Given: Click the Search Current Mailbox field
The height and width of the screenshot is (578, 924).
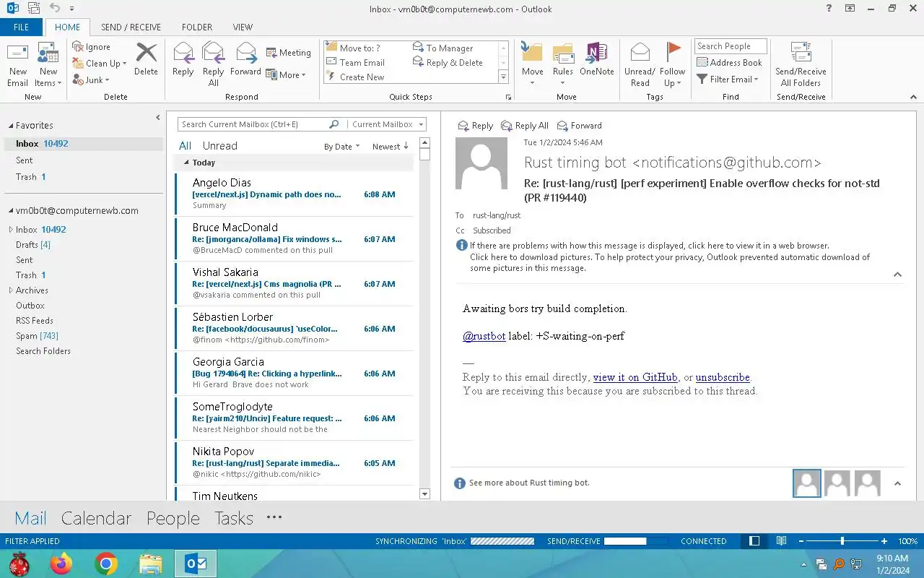Looking at the screenshot, I should tap(253, 124).
